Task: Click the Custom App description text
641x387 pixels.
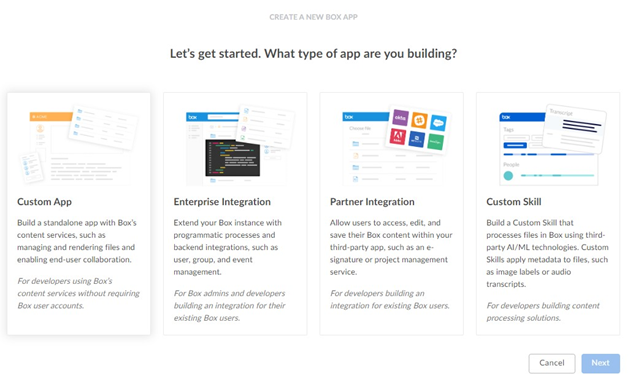Action: coord(77,241)
